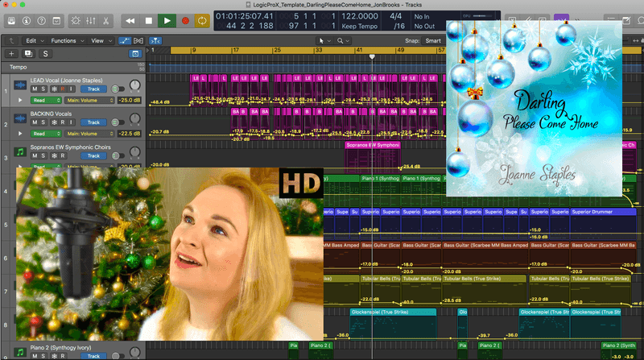644x360 pixels.
Task: Mute the BACKING Vocals track
Action: 35,122
